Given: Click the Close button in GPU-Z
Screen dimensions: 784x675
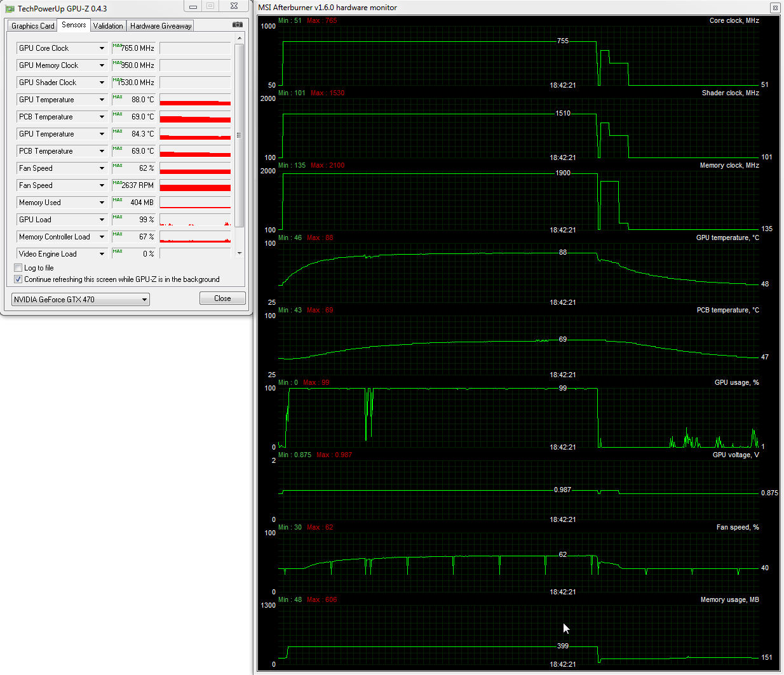Looking at the screenshot, I should click(x=222, y=298).
